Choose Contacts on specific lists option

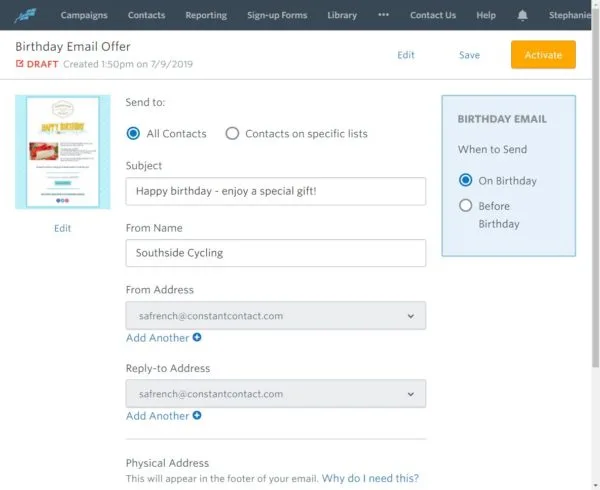point(233,134)
